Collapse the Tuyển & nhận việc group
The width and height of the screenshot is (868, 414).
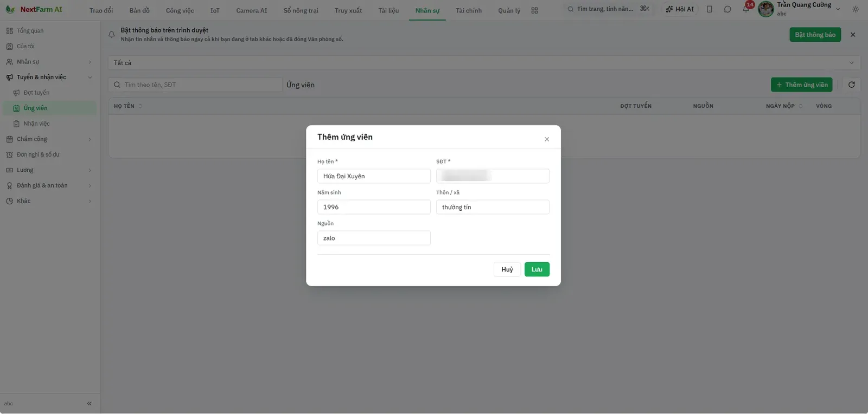click(x=49, y=77)
